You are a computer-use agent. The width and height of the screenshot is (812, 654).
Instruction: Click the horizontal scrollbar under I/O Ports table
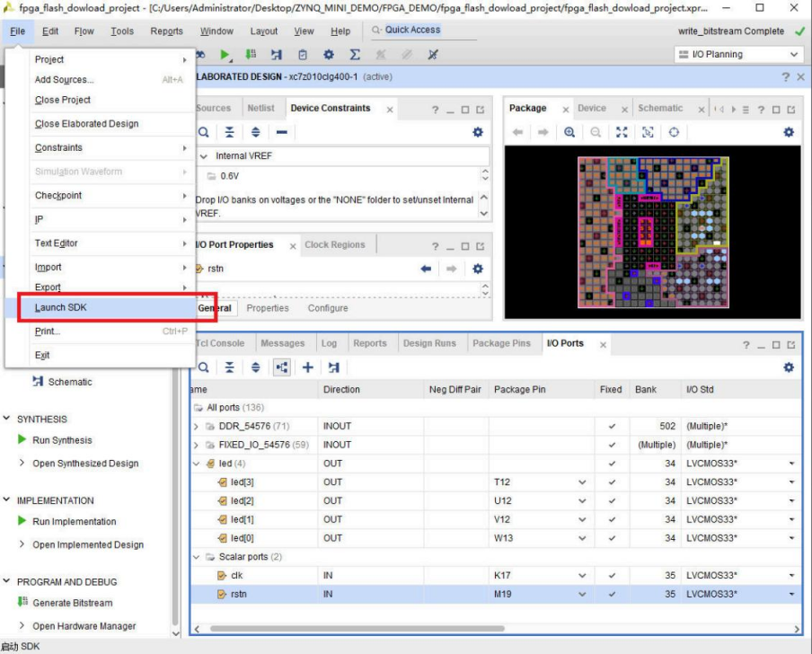point(494,629)
